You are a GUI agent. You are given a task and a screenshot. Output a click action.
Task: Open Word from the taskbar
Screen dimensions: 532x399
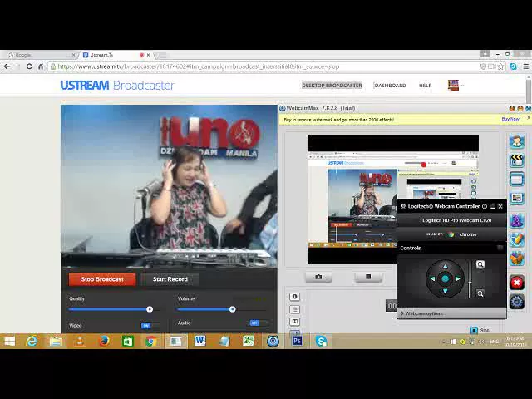[200, 342]
